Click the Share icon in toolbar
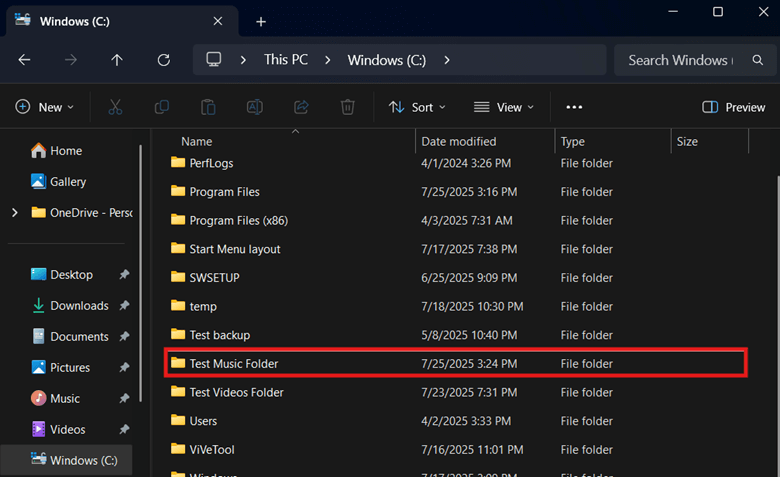The height and width of the screenshot is (477, 780). tap(301, 107)
